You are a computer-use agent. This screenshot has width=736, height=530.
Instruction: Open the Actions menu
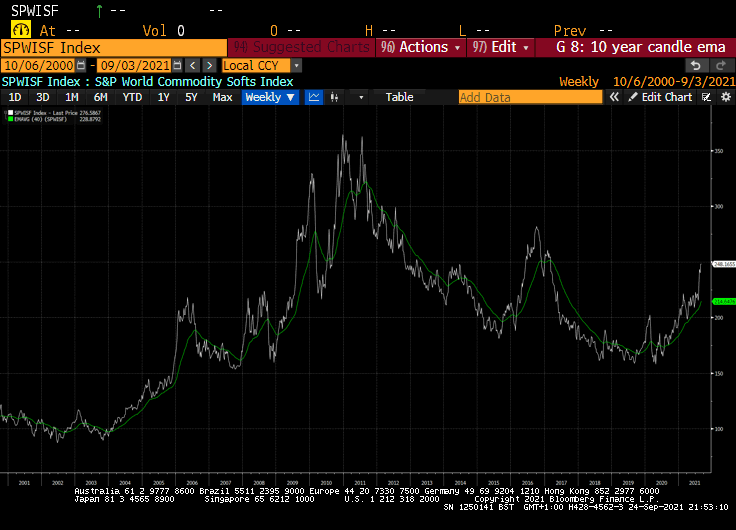pyautogui.click(x=420, y=47)
